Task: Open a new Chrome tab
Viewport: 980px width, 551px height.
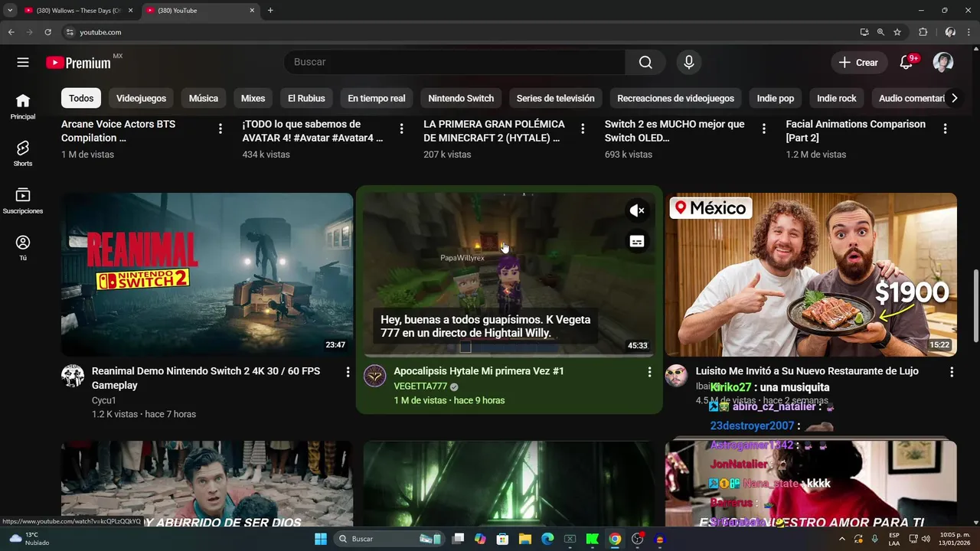Action: tap(270, 11)
